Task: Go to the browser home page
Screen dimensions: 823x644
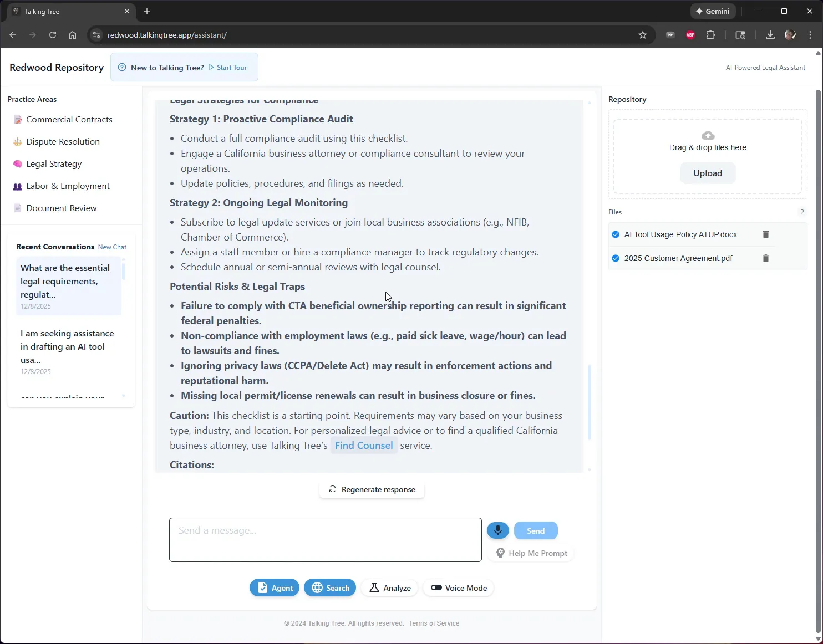Action: click(73, 35)
